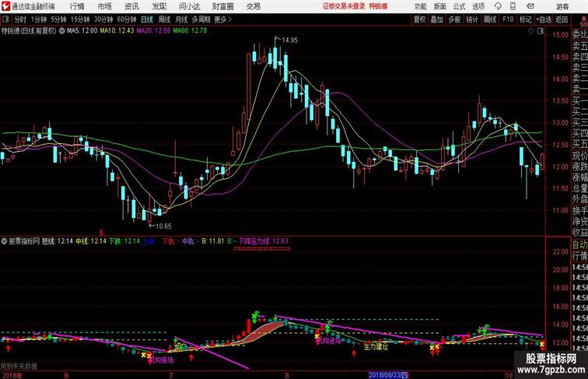
Task: Open the 版面 menu
Action: click(x=440, y=7)
